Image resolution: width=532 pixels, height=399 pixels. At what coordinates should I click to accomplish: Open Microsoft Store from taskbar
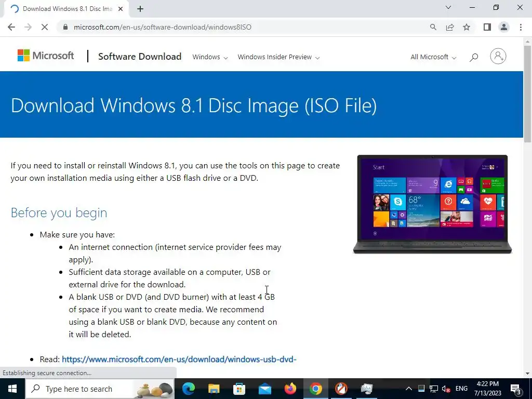tap(239, 389)
